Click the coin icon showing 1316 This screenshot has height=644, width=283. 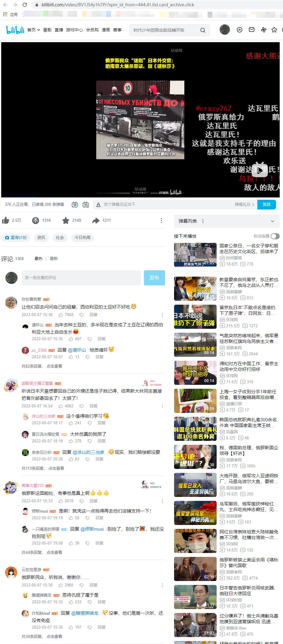[x=36, y=221]
